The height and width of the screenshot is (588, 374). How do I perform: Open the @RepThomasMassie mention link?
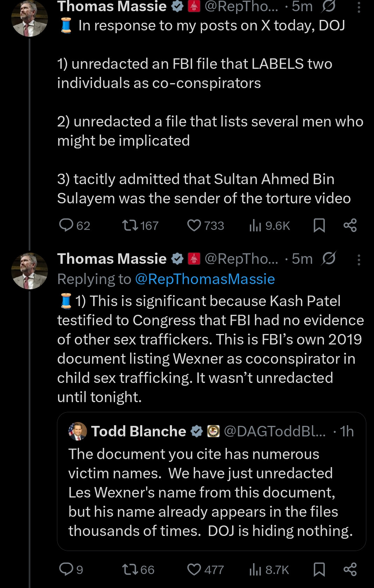[x=205, y=279]
